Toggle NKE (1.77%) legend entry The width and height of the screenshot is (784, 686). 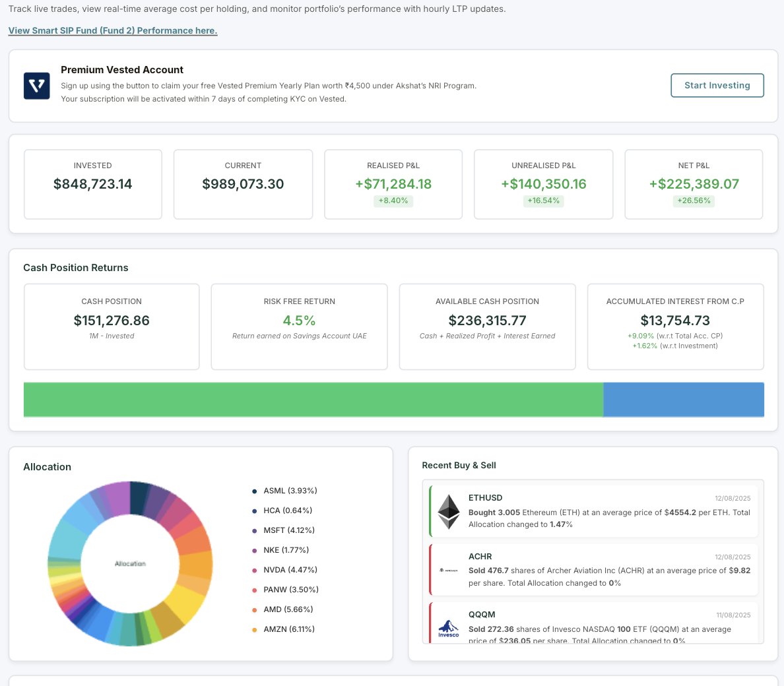tap(280, 550)
